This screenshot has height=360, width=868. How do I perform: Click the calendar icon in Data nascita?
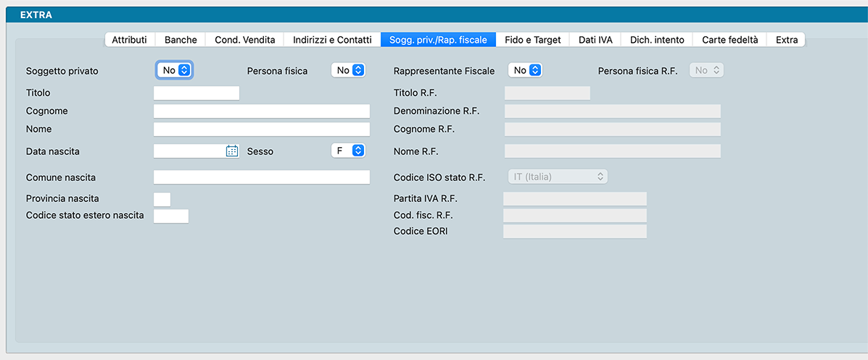[x=232, y=151]
